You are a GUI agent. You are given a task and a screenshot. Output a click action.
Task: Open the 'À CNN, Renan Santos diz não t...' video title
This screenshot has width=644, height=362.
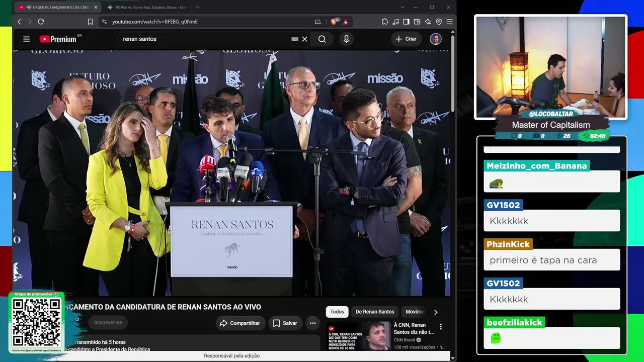(x=414, y=328)
